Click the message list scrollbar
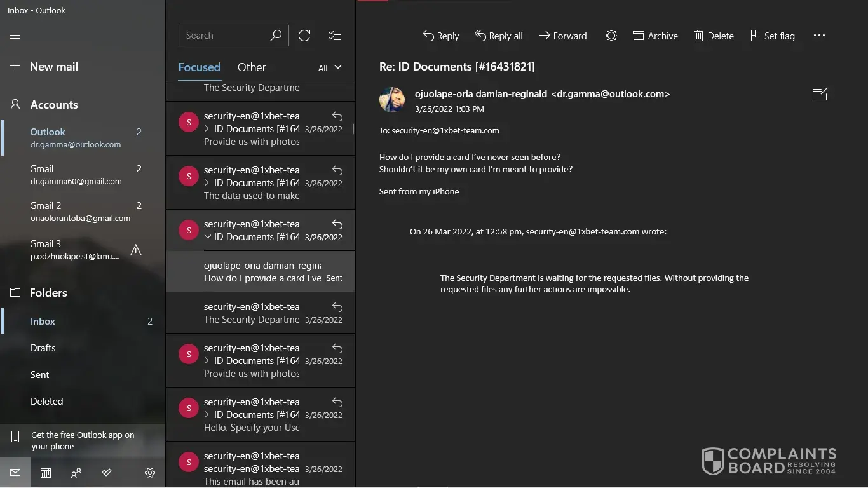 (353, 129)
